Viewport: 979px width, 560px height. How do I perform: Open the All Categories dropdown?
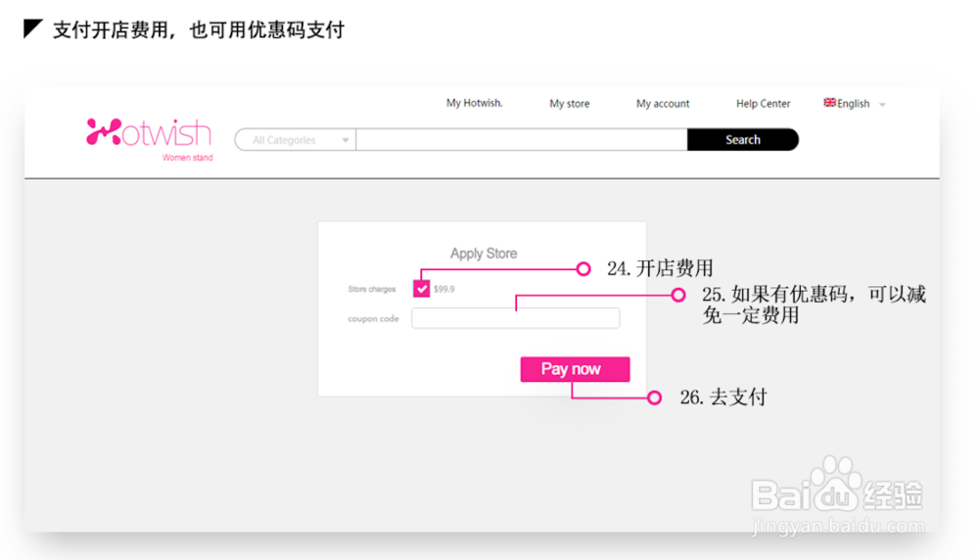point(296,140)
